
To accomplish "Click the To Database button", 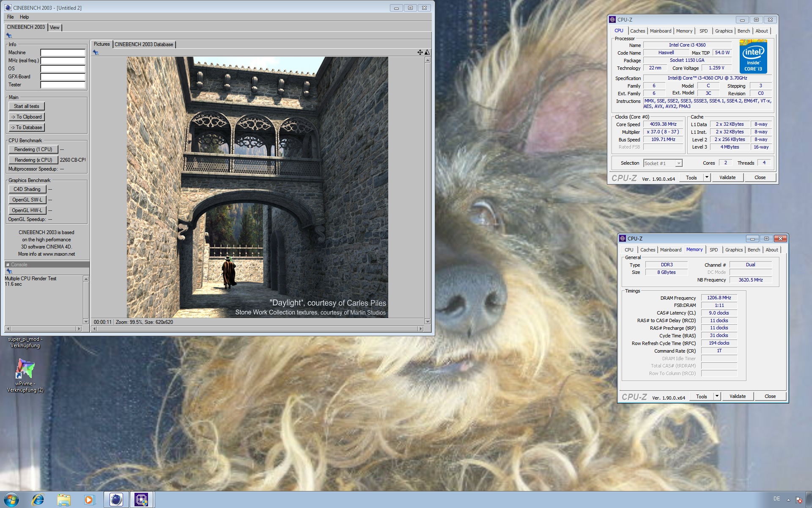I will coord(26,127).
